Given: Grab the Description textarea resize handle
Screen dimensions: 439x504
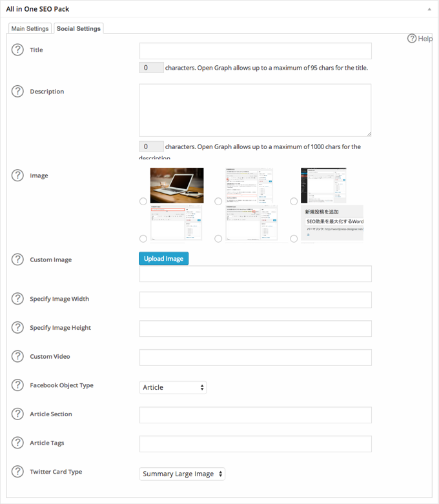Looking at the screenshot, I should 369,134.
